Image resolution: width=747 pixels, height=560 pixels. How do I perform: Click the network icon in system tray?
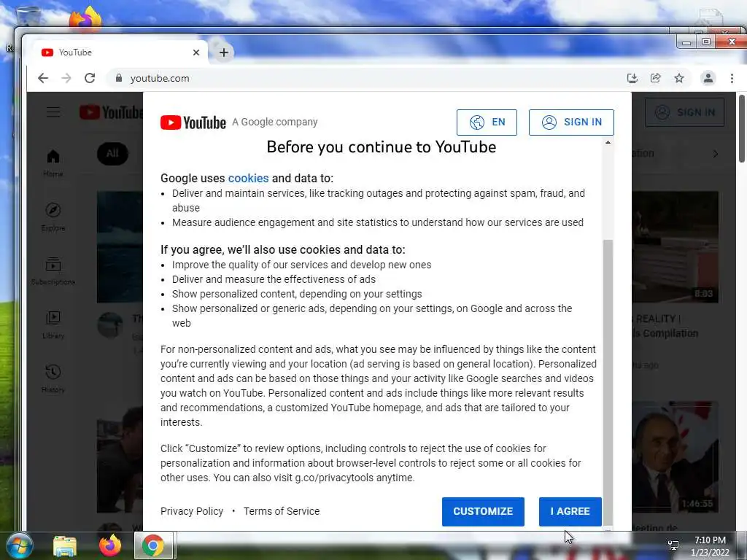coord(673,545)
